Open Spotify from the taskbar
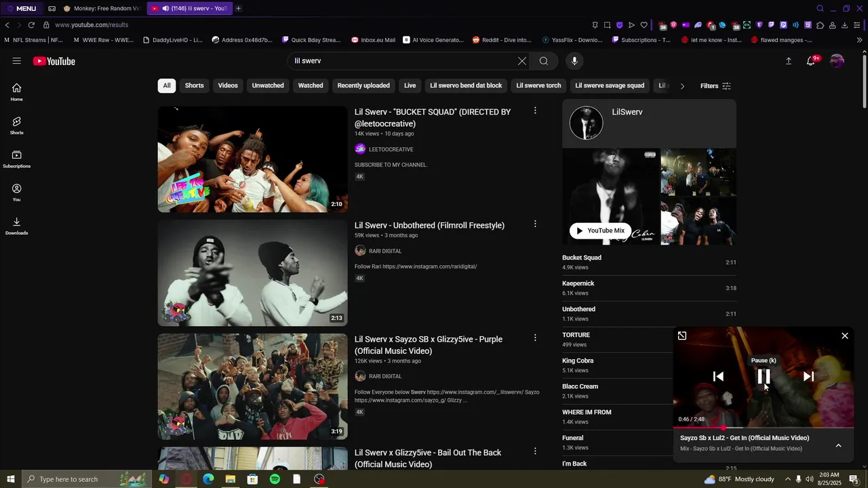The image size is (868, 488). 275,479
